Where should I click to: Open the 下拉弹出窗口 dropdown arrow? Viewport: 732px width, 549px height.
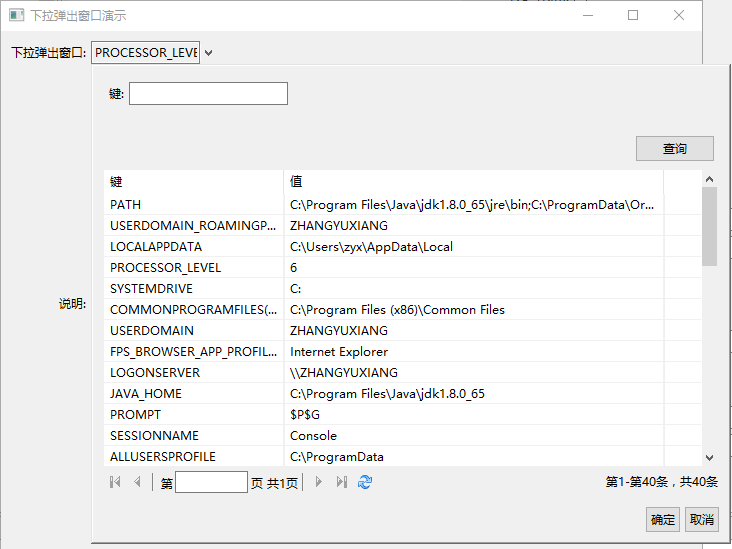[209, 53]
